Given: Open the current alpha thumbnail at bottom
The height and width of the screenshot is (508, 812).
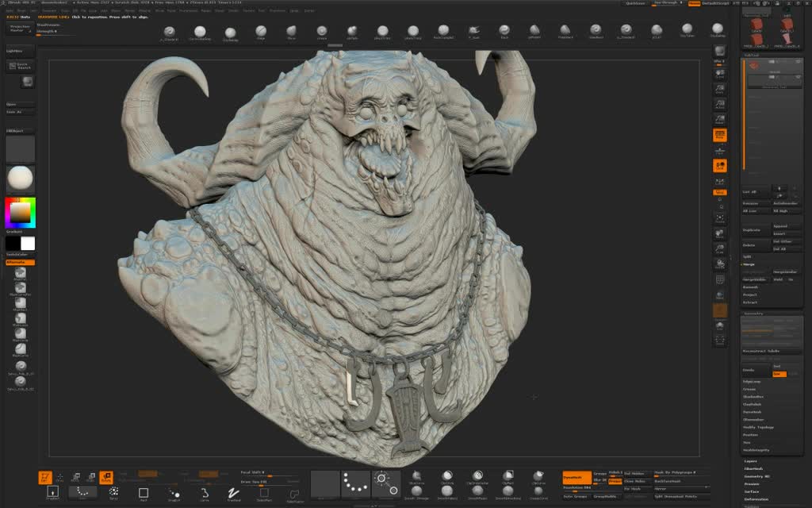Looking at the screenshot, I should click(325, 485).
